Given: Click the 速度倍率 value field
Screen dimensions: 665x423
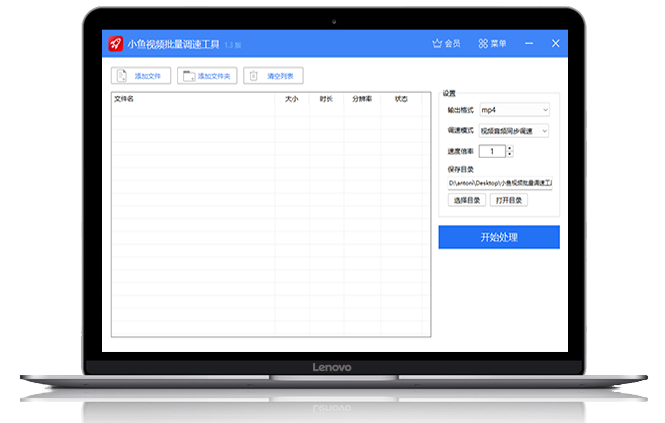Looking at the screenshot, I should pos(492,151).
